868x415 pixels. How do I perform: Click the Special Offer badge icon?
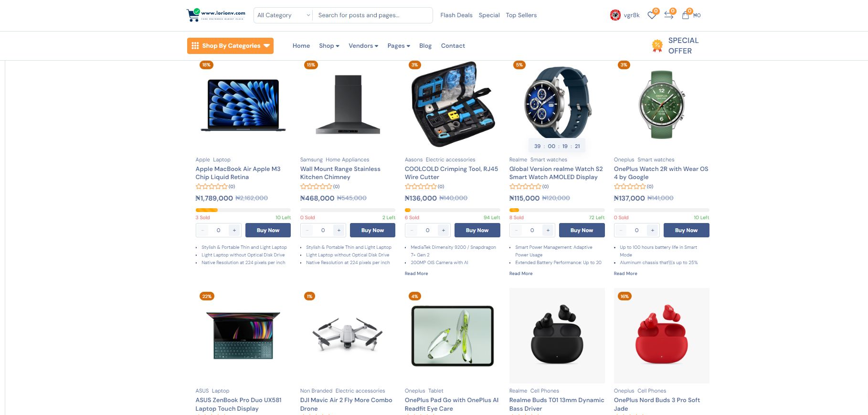[657, 46]
